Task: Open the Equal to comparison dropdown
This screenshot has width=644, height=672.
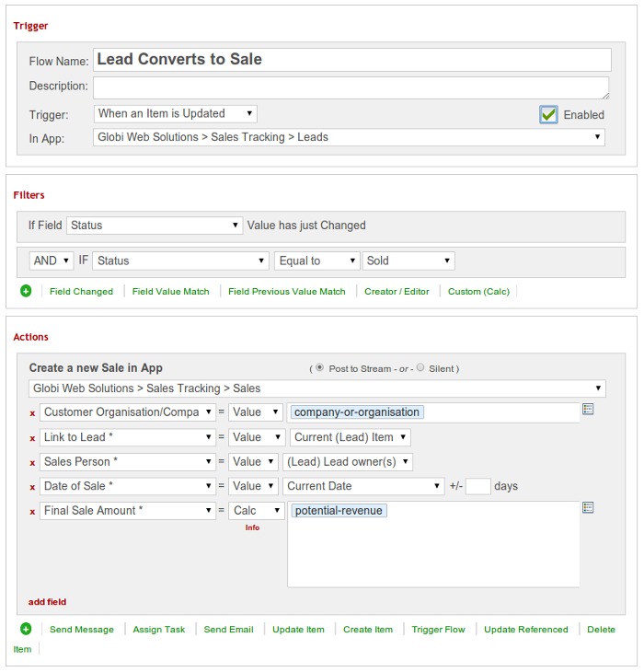Action: point(316,261)
